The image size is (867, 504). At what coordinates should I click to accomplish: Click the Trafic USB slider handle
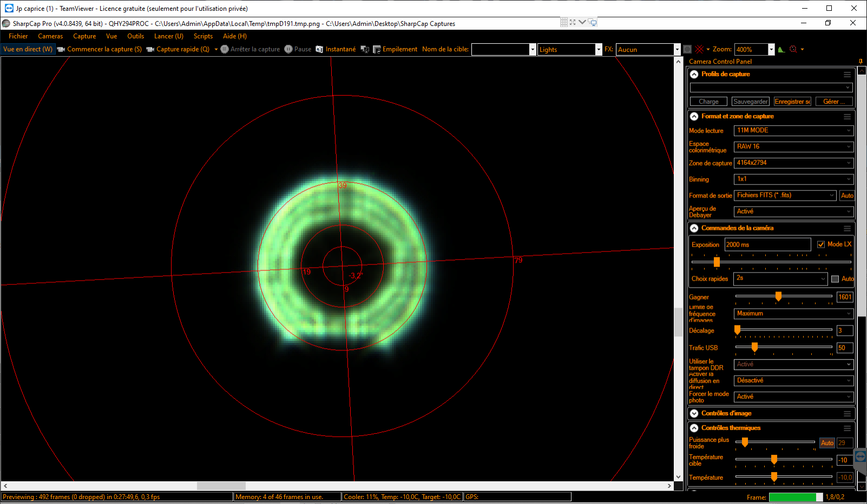pos(754,347)
